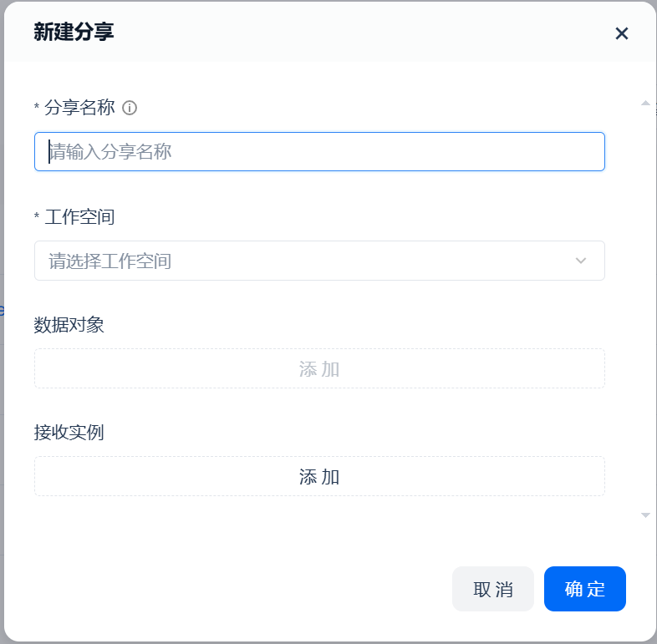
Task: Open the 工作空间 select dropdown
Action: tap(319, 261)
